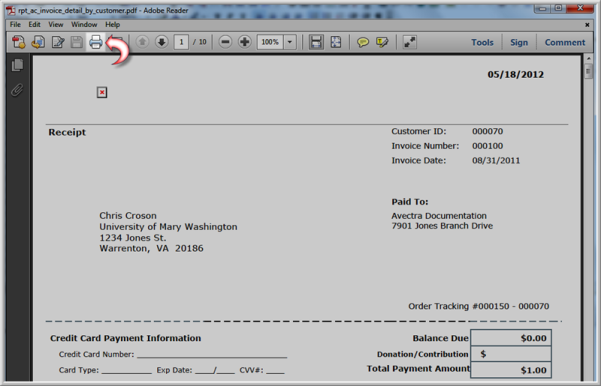
Task: Click the Balance Due $0.00 box
Action: (511, 338)
